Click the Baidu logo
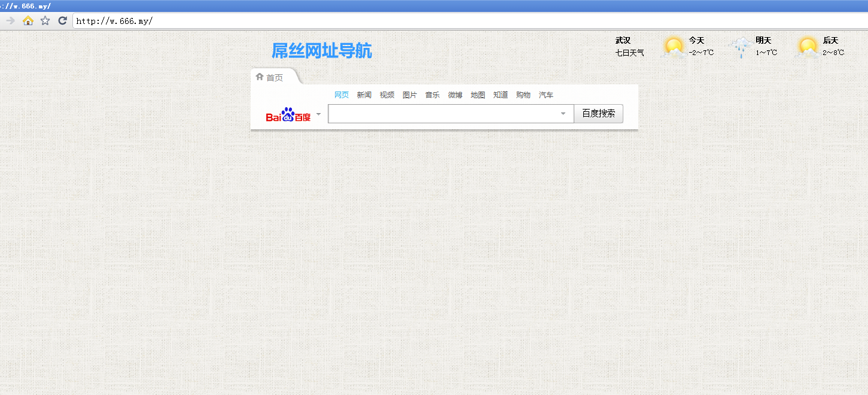This screenshot has height=395, width=868. [288, 114]
